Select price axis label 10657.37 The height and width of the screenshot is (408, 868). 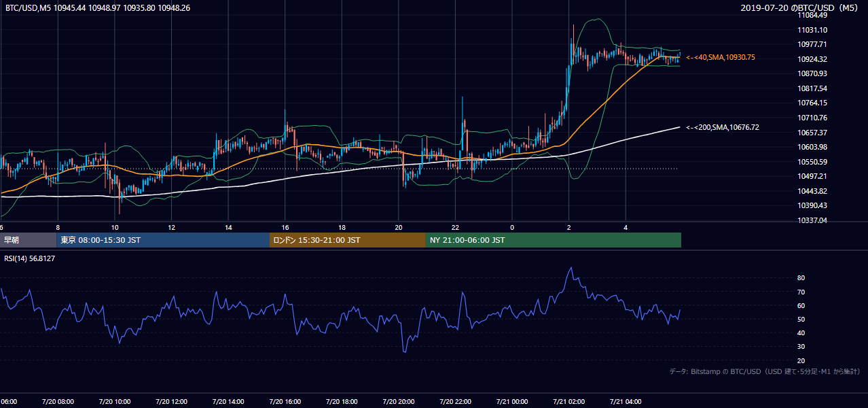click(x=812, y=132)
